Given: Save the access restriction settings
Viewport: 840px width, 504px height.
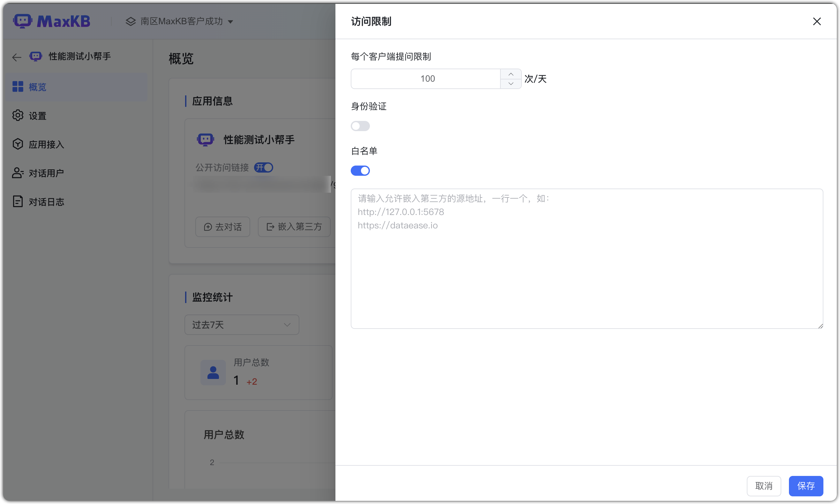Looking at the screenshot, I should 806,486.
